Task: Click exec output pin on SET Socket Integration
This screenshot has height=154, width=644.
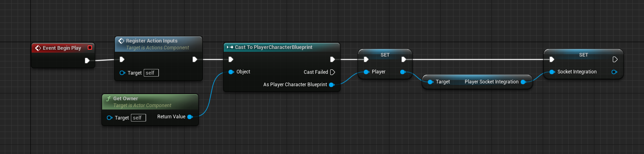Action: [615, 59]
